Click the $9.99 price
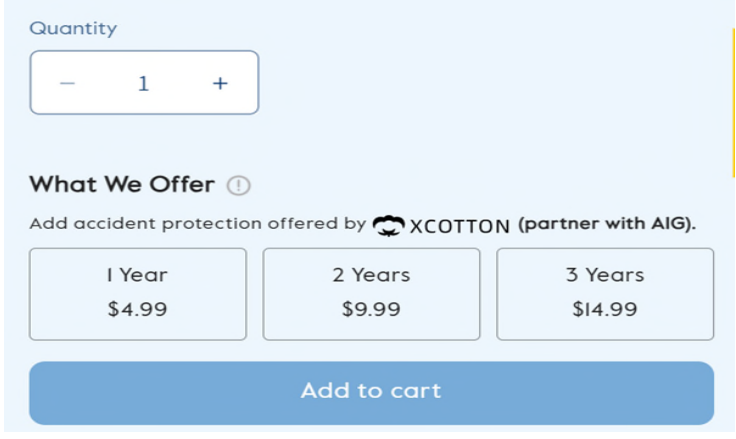This screenshot has width=736, height=439. coord(371,309)
